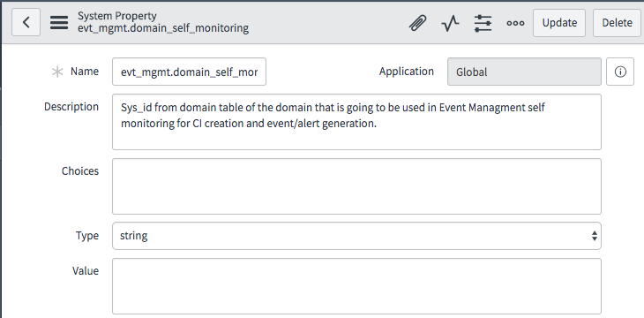The height and width of the screenshot is (318, 644).
Task: Click the Value field label
Action: tap(86, 270)
